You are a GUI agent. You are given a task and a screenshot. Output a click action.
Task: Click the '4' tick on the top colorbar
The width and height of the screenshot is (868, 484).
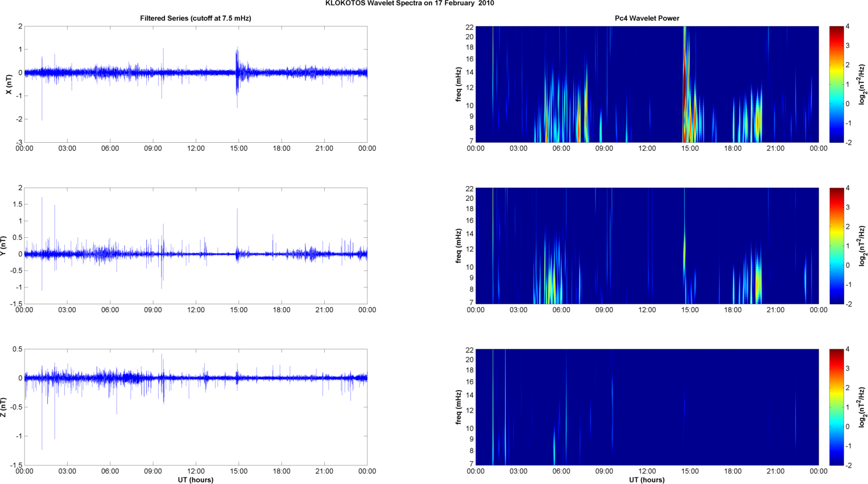pyautogui.click(x=848, y=27)
